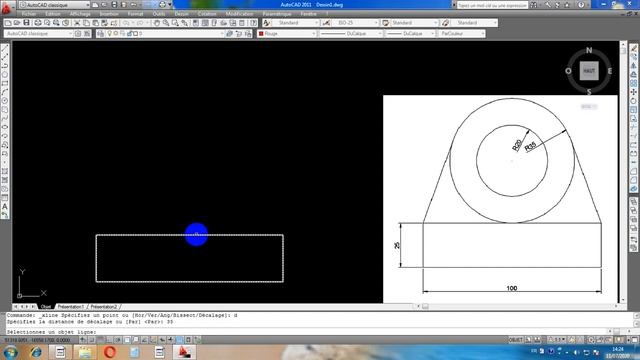Select the Multiline Text (A) tool

[x=5, y=207]
